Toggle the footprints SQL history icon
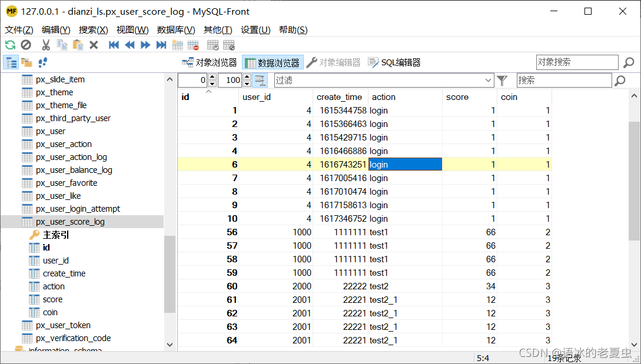Viewport: 641px width, 364px height. [x=42, y=62]
